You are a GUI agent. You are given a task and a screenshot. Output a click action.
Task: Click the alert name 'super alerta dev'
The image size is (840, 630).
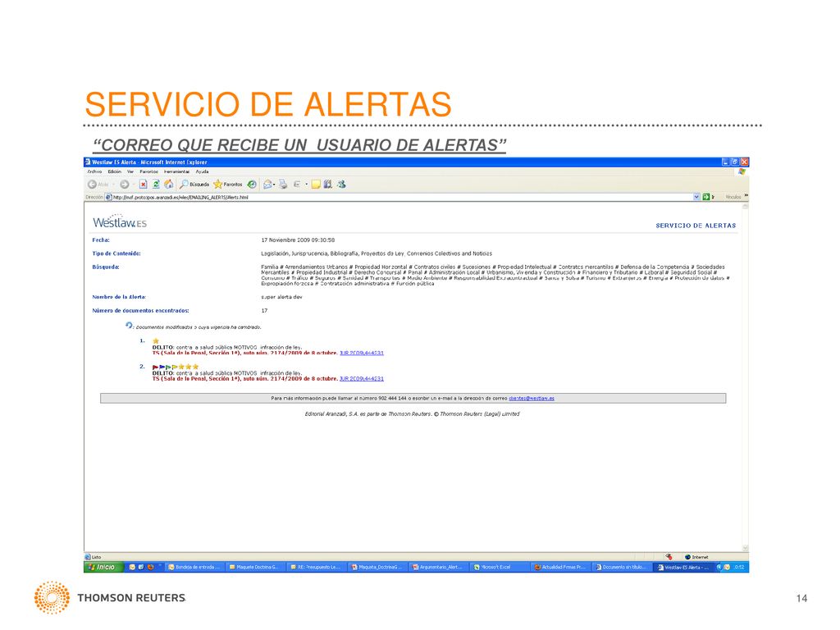(282, 297)
